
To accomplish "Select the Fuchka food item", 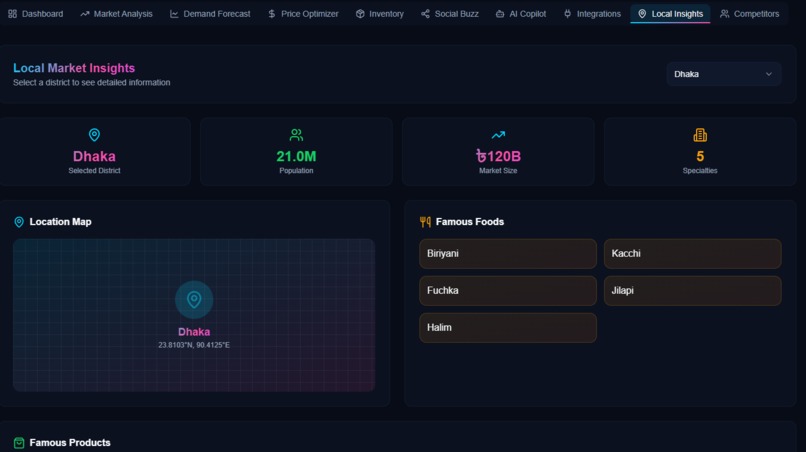I will coord(508,291).
